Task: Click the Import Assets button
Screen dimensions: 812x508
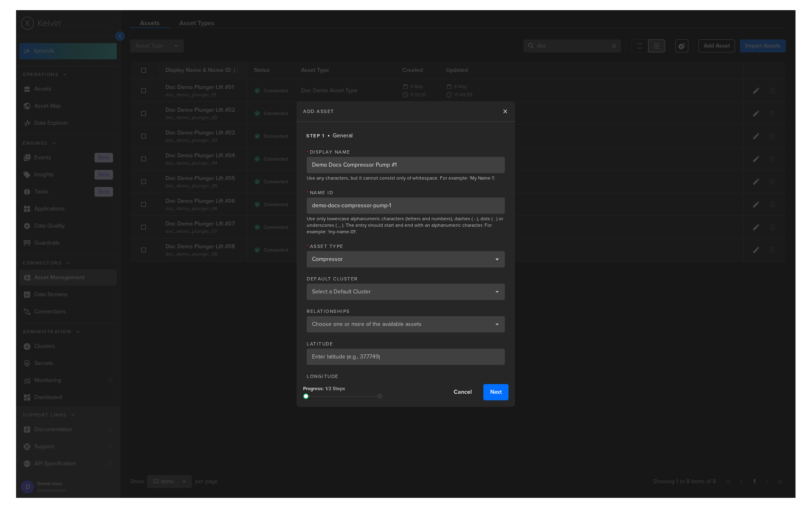Action: click(763, 46)
